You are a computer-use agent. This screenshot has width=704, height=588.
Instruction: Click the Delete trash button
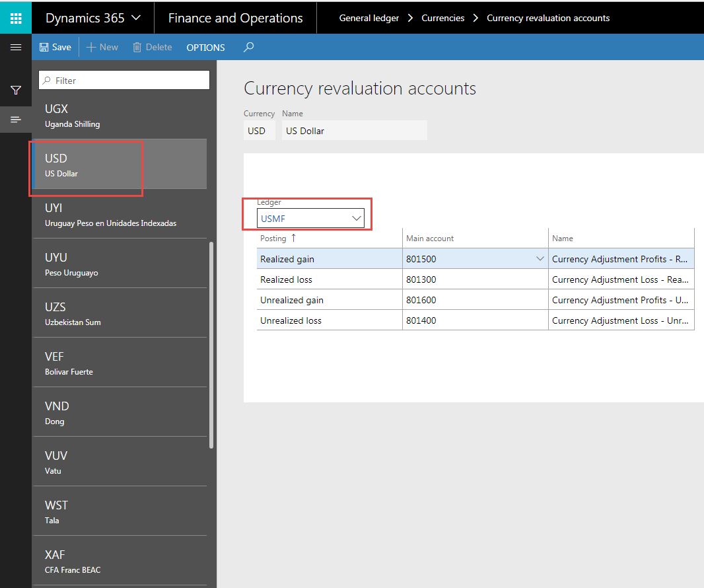pos(152,48)
